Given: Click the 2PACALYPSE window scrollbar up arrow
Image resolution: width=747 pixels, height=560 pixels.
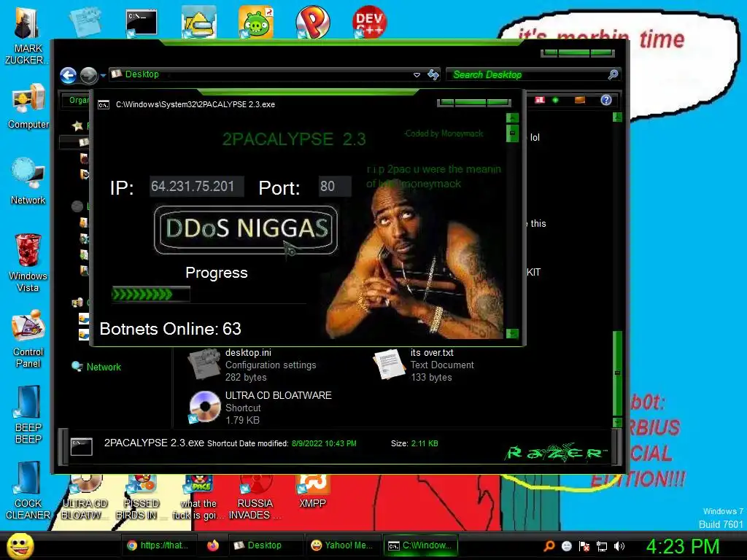Looking at the screenshot, I should (512, 118).
